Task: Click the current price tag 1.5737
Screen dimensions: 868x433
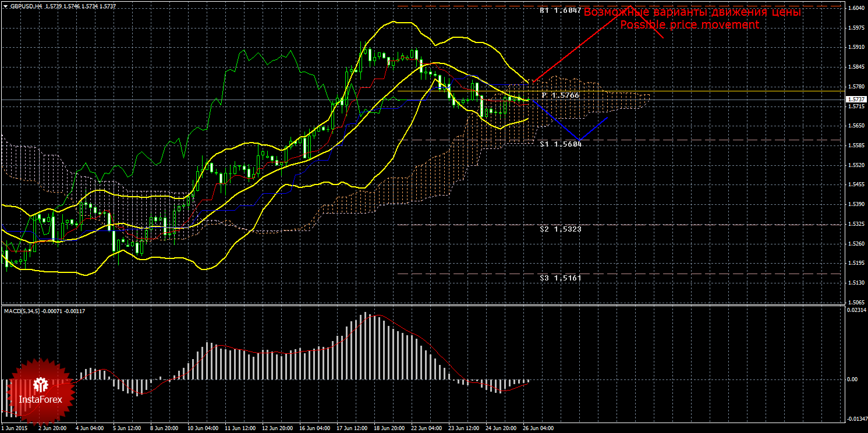Action: tap(855, 100)
